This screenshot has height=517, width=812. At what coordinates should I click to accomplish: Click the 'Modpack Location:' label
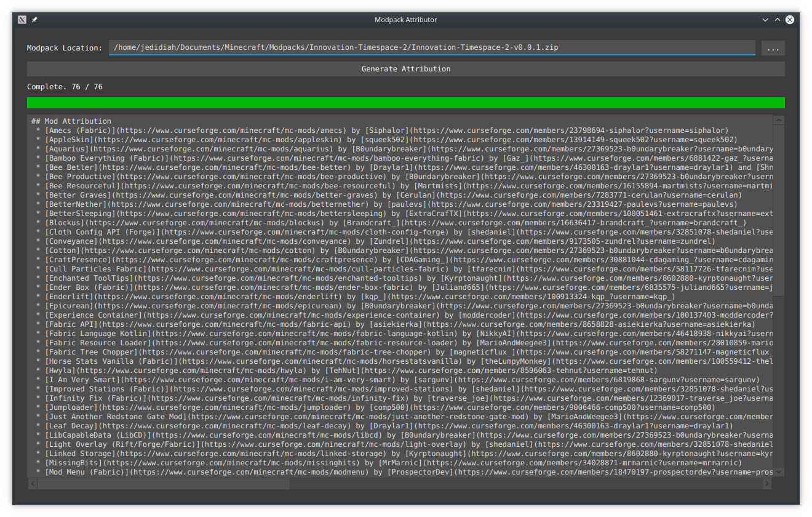click(65, 48)
